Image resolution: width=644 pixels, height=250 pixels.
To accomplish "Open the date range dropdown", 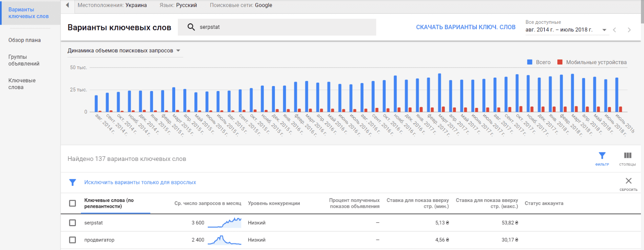I will tap(566, 30).
